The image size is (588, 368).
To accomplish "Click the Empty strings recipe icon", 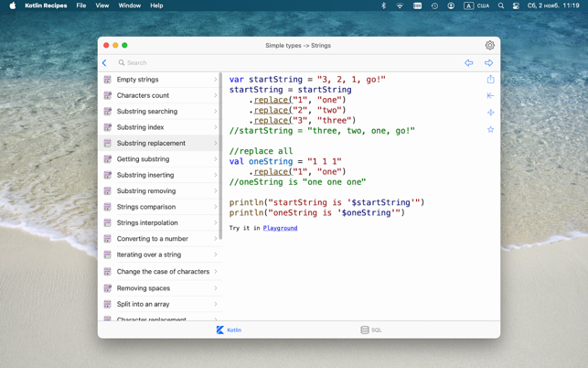I will [x=108, y=80].
